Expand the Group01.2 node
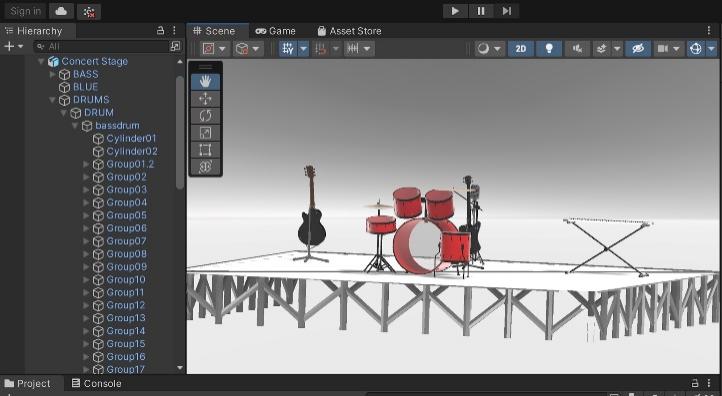722x396 pixels. (x=86, y=164)
